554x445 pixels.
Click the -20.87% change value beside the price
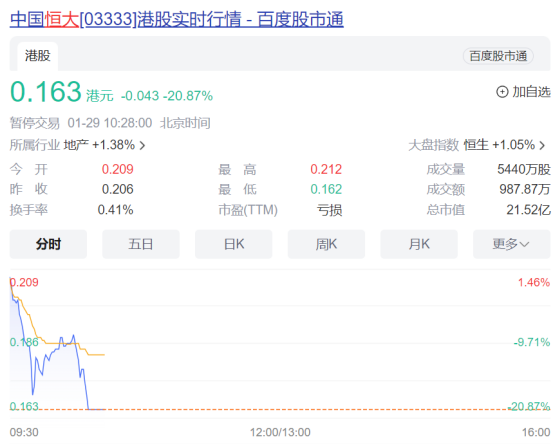pyautogui.click(x=188, y=96)
